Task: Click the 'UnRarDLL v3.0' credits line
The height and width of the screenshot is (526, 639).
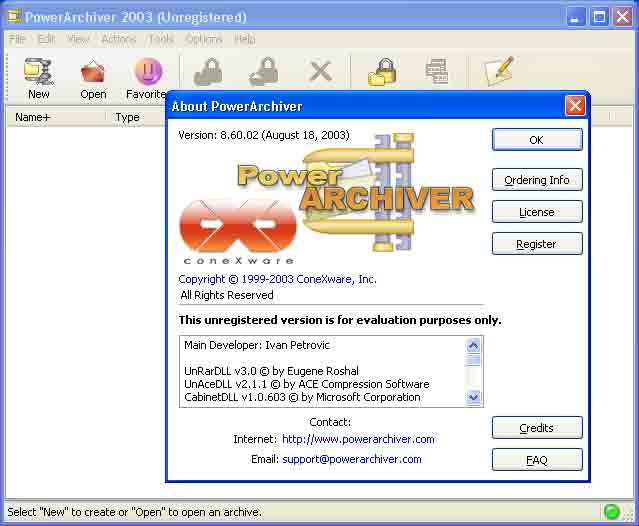Action: click(x=271, y=371)
